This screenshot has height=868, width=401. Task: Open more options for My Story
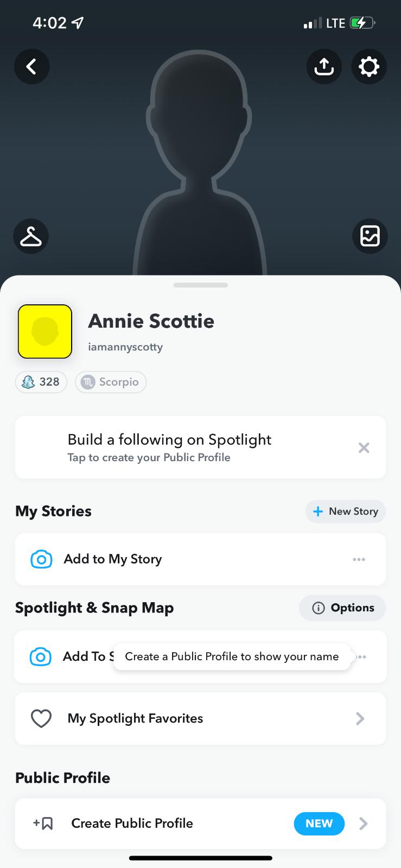[x=359, y=559]
